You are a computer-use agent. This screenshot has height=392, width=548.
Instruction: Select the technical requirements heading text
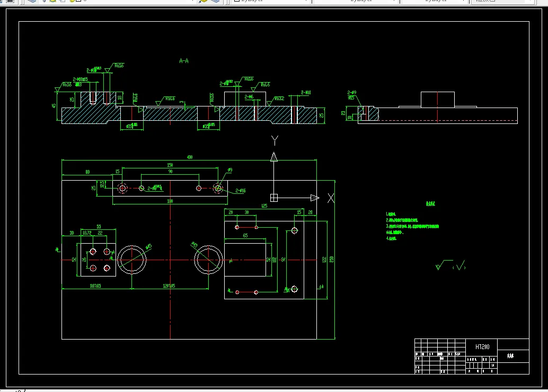click(430, 204)
